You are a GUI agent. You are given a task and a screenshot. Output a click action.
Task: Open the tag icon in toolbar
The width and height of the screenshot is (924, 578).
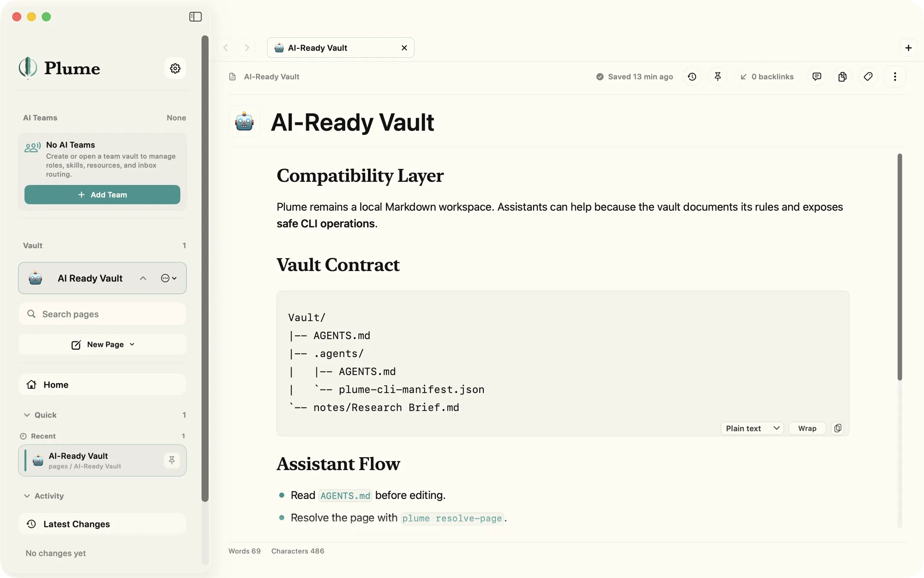(x=868, y=77)
